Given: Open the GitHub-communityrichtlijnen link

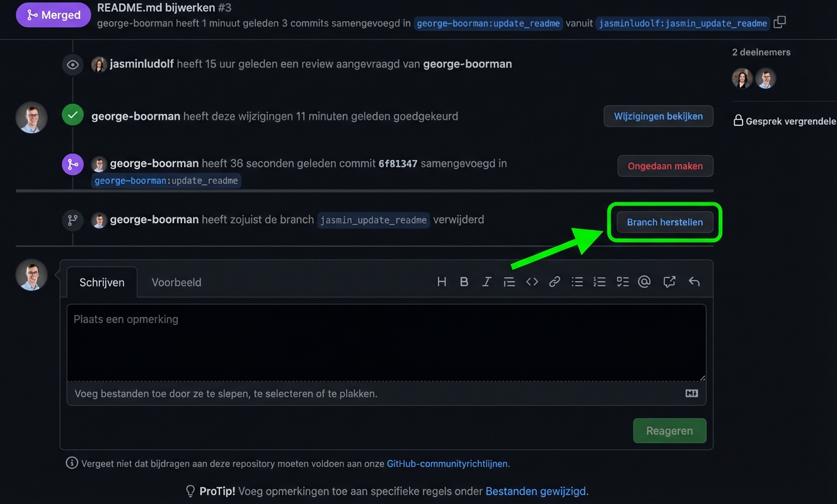Looking at the screenshot, I should (447, 463).
